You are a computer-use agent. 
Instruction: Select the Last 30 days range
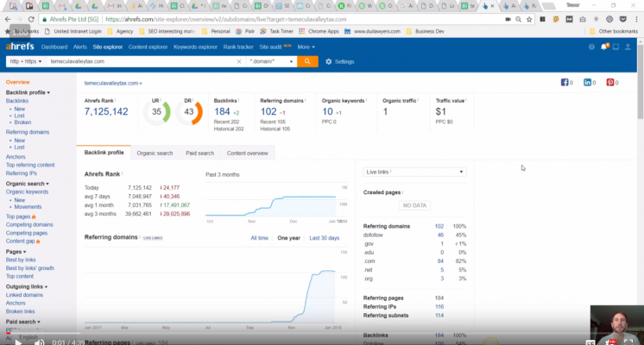tap(324, 237)
